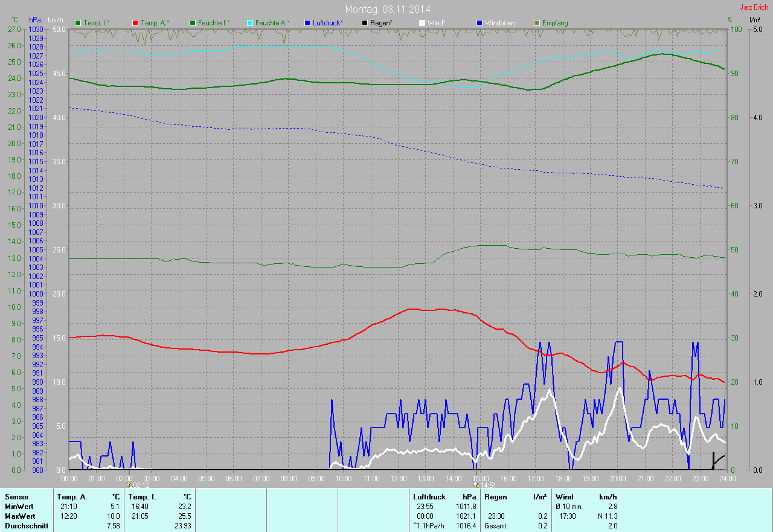773x532 pixels.
Task: Click the blue Windböen legend swatch
Action: pos(480,23)
